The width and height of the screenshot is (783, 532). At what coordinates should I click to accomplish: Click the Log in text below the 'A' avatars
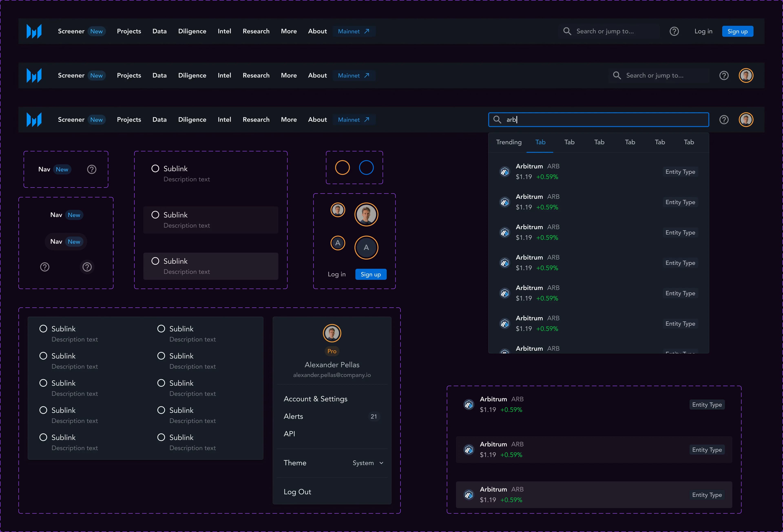pos(337,274)
